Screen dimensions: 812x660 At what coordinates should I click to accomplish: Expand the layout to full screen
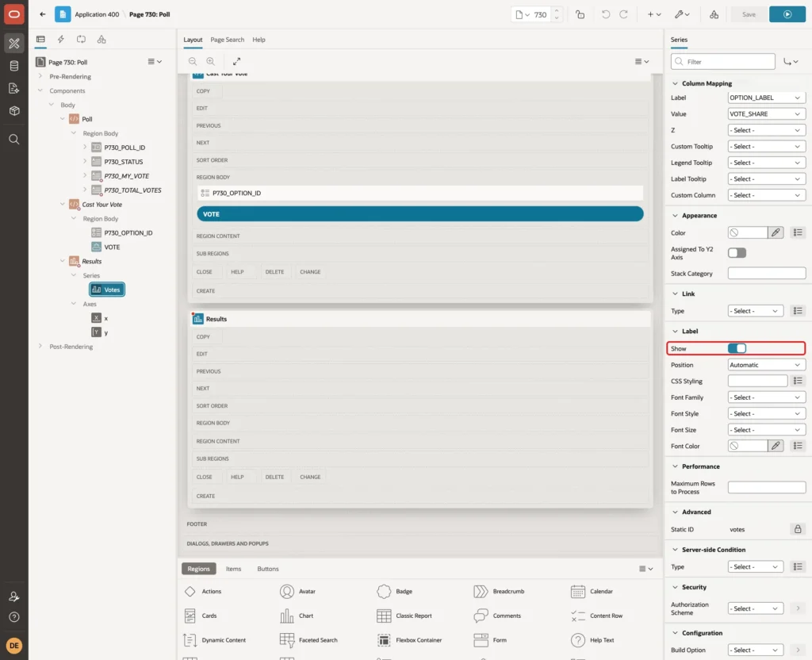(x=236, y=61)
